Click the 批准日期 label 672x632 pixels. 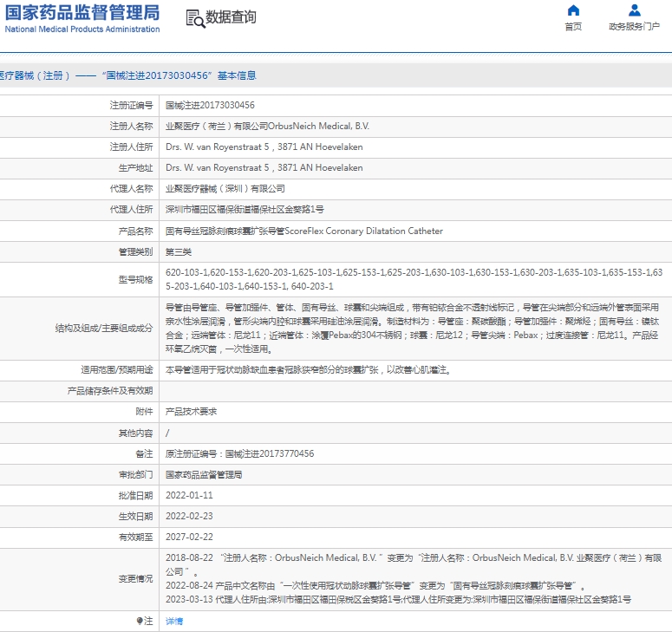[x=135, y=496]
